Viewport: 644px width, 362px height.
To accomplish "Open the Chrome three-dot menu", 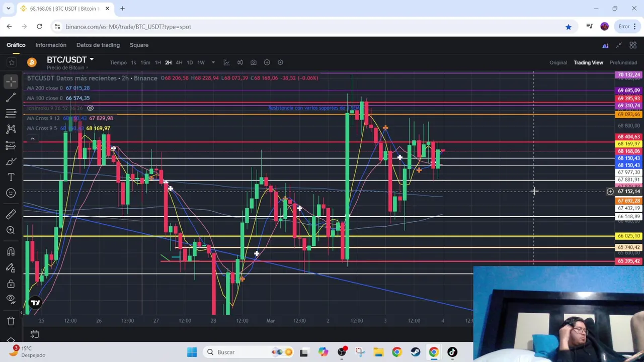I will [635, 27].
